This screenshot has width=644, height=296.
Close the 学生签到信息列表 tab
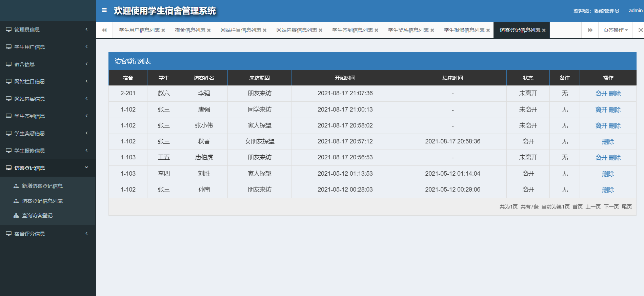coord(376,30)
